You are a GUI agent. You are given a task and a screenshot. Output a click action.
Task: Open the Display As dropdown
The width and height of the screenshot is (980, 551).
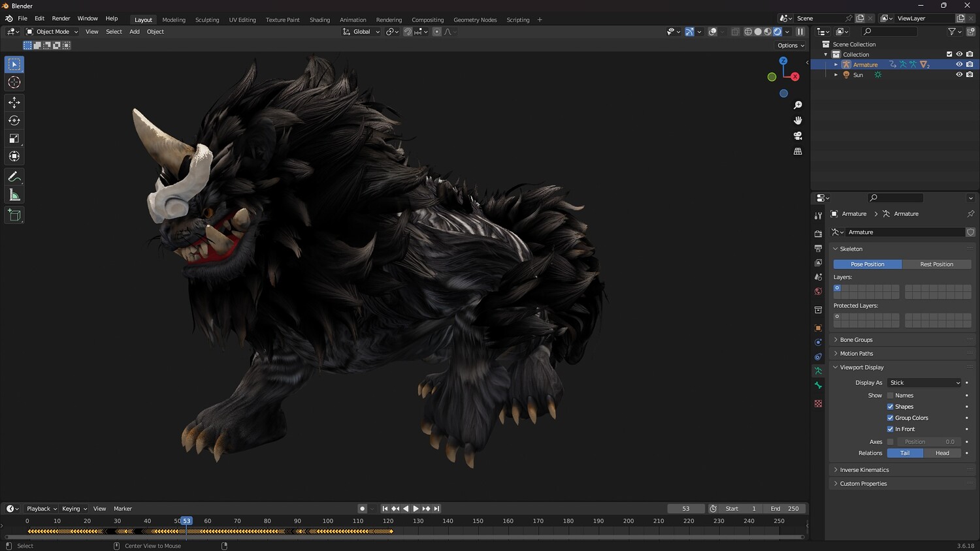924,383
